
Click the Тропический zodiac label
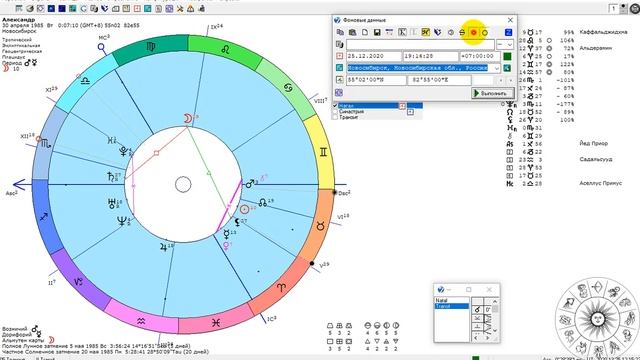coord(17,40)
